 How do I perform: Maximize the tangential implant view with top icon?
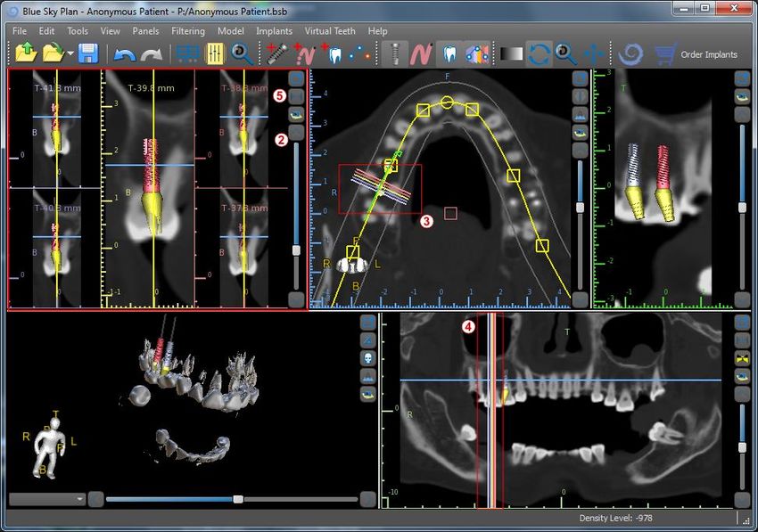pyautogui.click(x=742, y=78)
